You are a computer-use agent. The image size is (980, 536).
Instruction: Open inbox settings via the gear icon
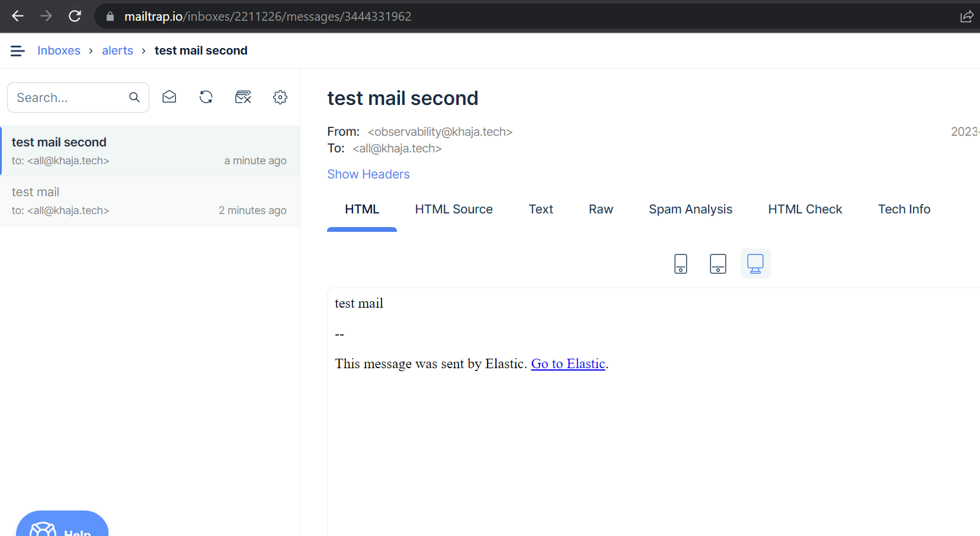[x=280, y=97]
